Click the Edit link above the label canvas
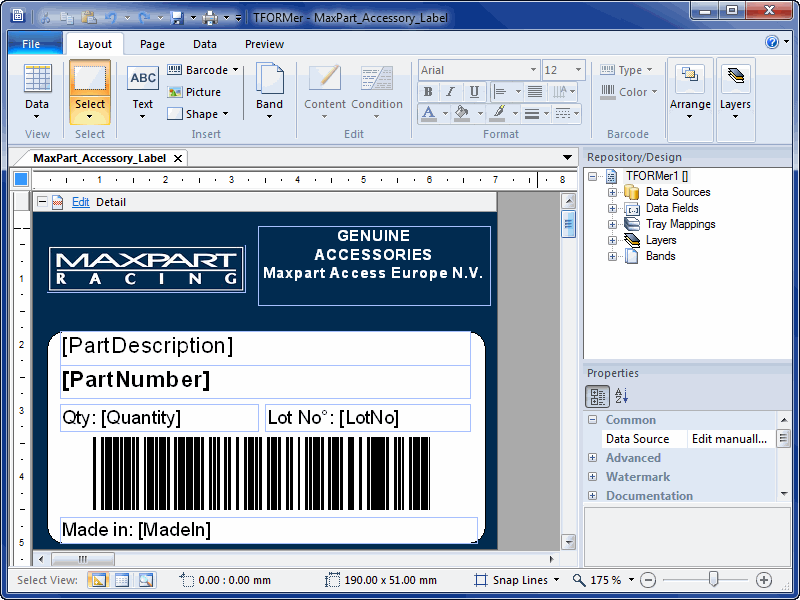800x600 pixels. click(x=80, y=201)
